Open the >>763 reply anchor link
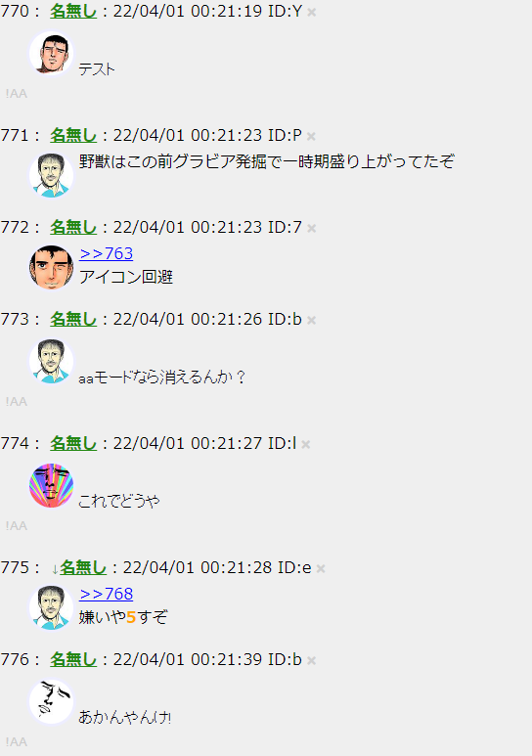 pos(107,253)
